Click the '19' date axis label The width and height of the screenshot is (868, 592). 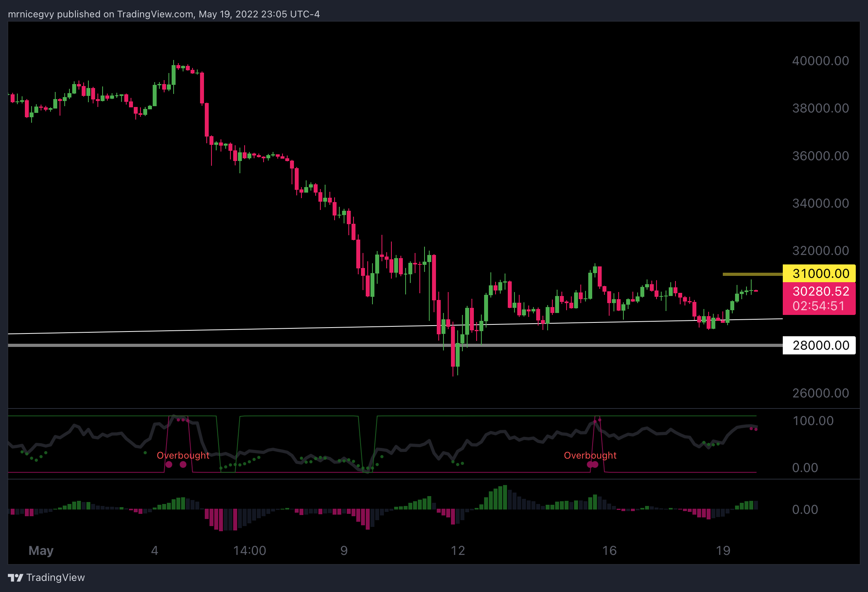[723, 551]
